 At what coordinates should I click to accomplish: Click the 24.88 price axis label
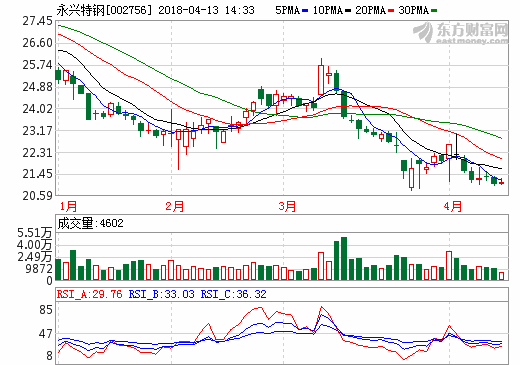click(37, 87)
